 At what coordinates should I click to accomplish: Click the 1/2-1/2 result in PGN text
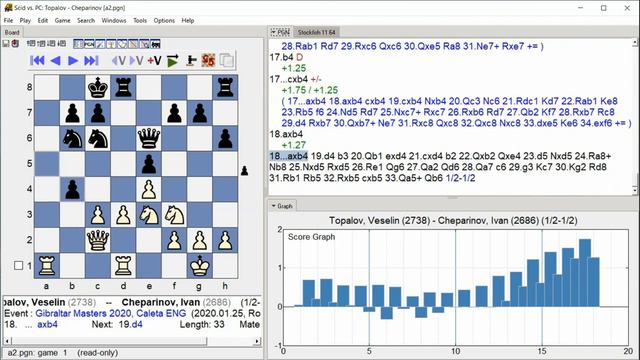coord(460,178)
